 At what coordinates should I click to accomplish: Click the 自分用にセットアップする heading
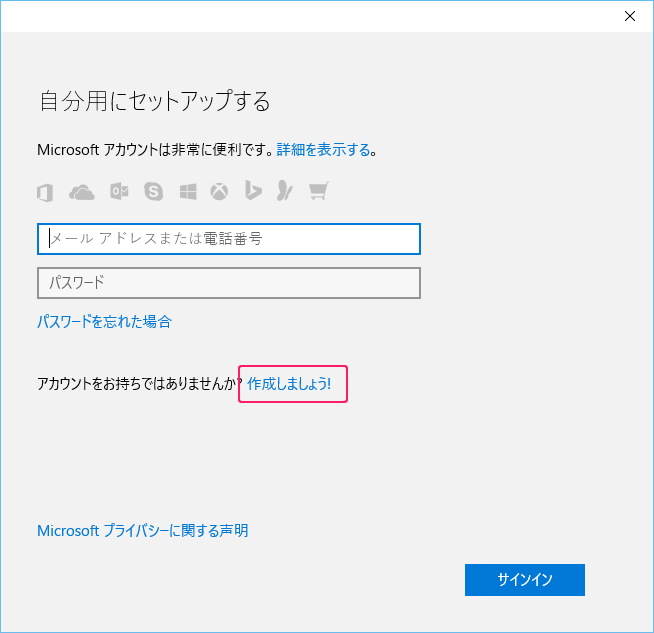[x=155, y=101]
